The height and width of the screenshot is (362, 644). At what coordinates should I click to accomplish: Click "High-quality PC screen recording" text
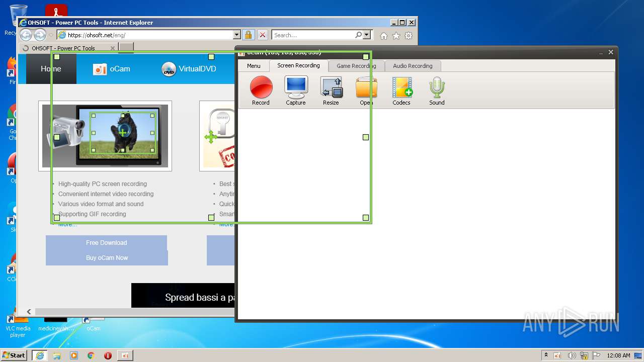[103, 184]
